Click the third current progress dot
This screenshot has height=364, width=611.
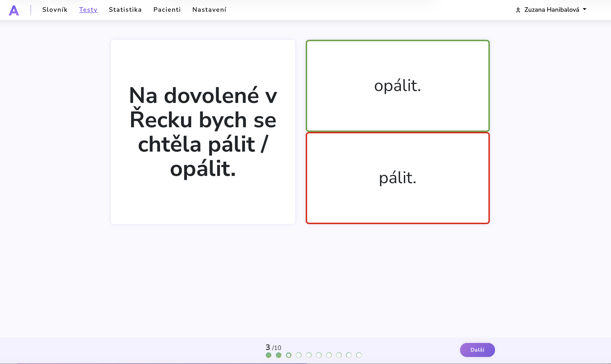pyautogui.click(x=288, y=355)
